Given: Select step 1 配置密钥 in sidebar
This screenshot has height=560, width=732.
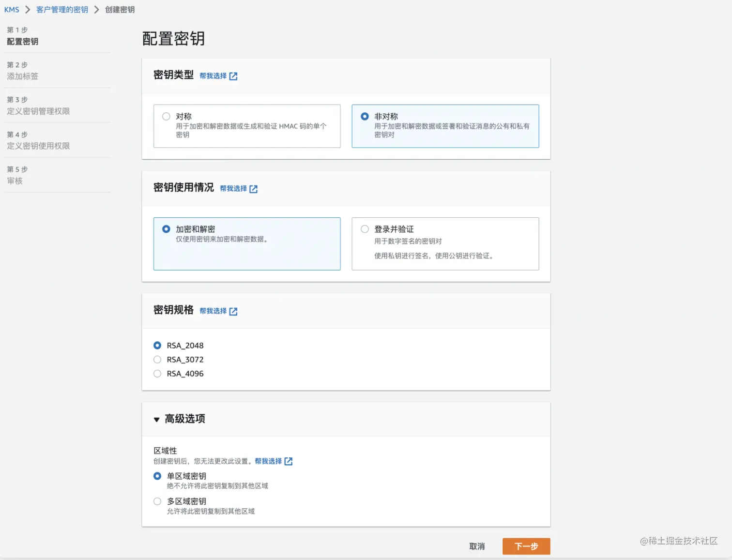Looking at the screenshot, I should [x=22, y=42].
